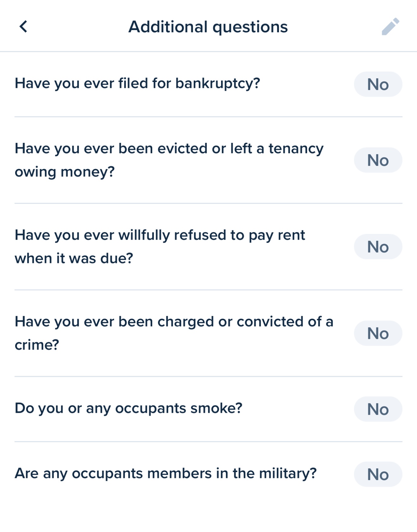Click empty space below the military question
This screenshot has width=417, height=532.
point(208,512)
